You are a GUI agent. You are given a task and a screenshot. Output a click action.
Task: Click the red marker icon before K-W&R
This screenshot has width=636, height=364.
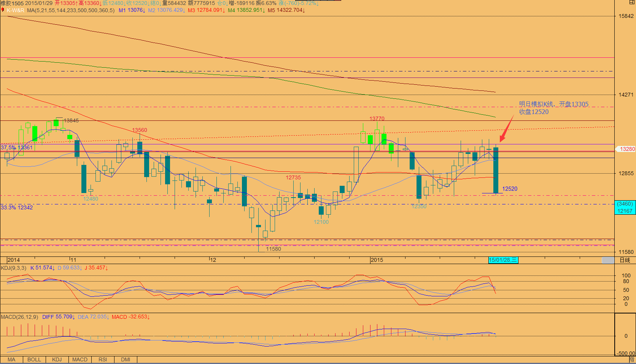3,10
